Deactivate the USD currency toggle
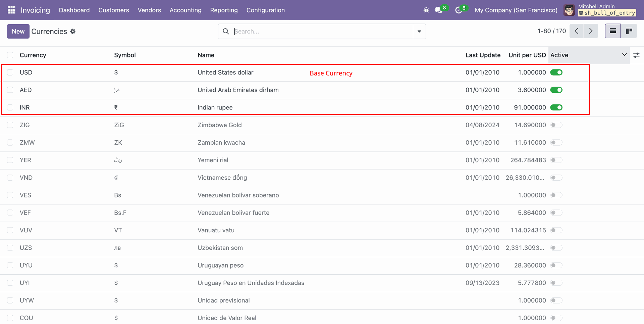 click(556, 73)
